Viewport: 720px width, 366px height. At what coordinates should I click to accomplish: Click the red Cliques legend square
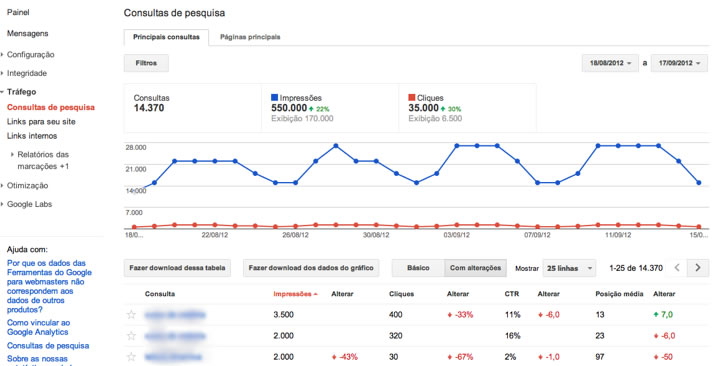(x=412, y=97)
